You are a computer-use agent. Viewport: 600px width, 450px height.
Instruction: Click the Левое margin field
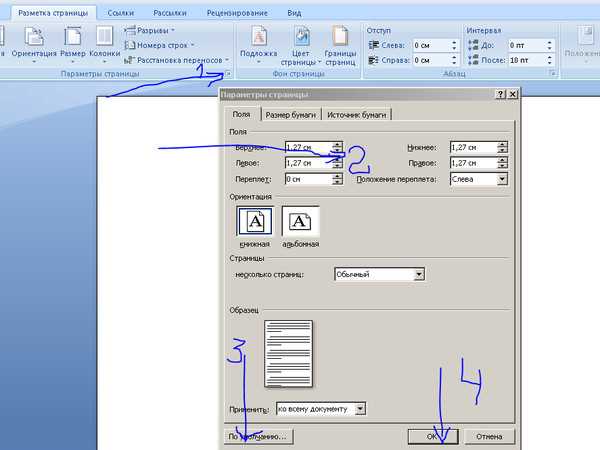point(308,163)
